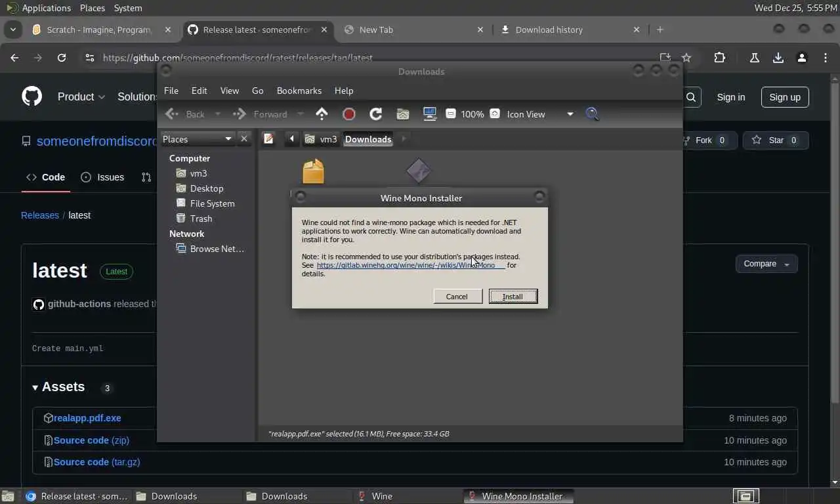
Task: Click the left path-scroll arrow before vm3
Action: [x=291, y=138]
